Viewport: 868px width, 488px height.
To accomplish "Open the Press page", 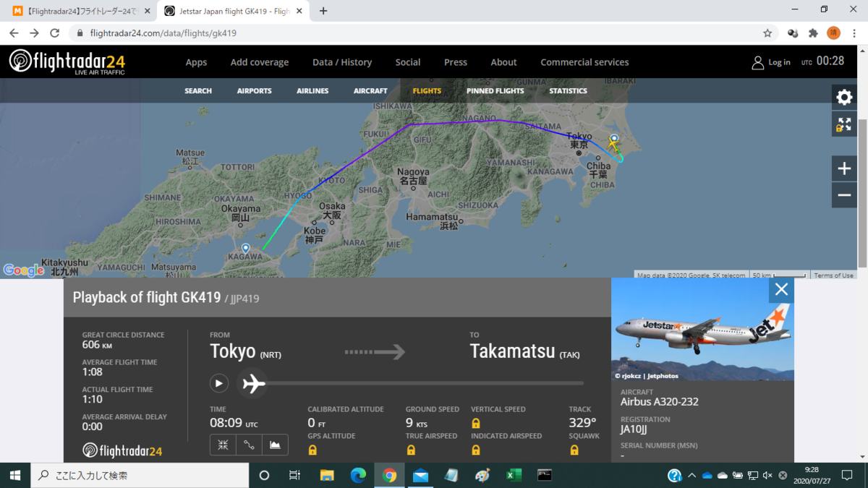I will tap(456, 62).
